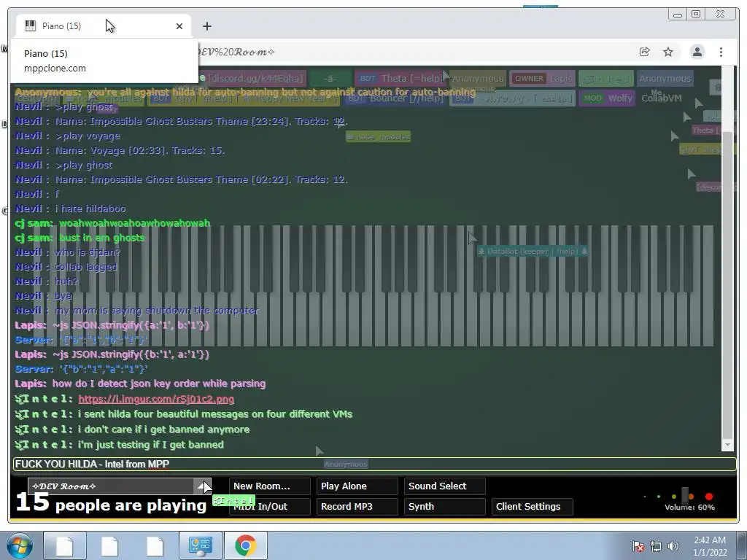Viewport: 747px width, 560px height.
Task: Select the Theta [=help] bot name tag
Action: 399,79
